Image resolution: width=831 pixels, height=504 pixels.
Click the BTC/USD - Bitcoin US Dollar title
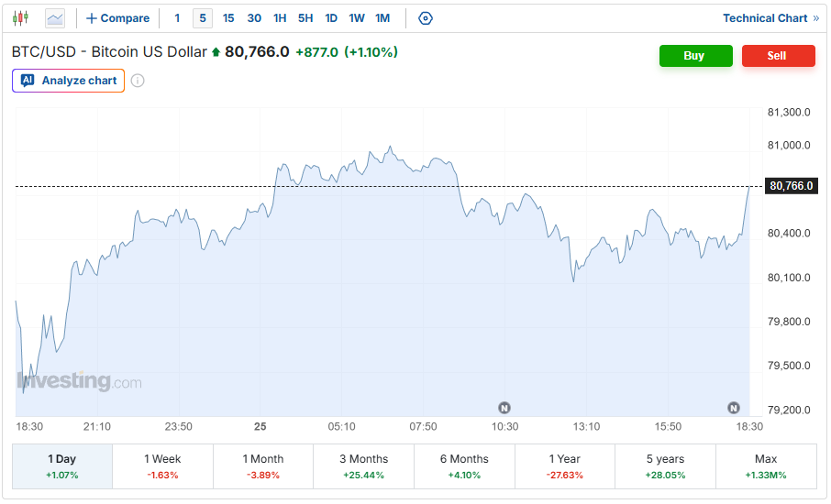109,52
